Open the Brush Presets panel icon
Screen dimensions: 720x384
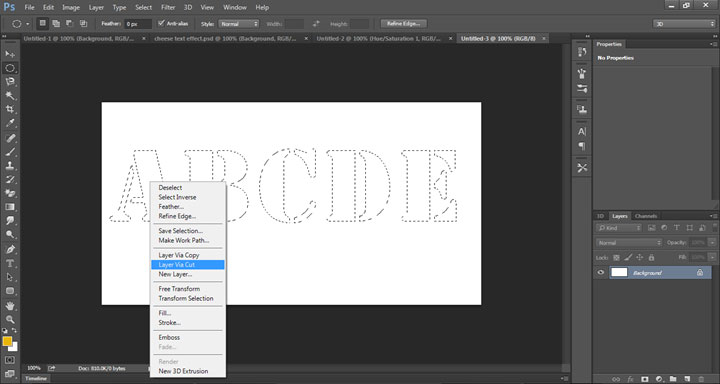[x=582, y=73]
